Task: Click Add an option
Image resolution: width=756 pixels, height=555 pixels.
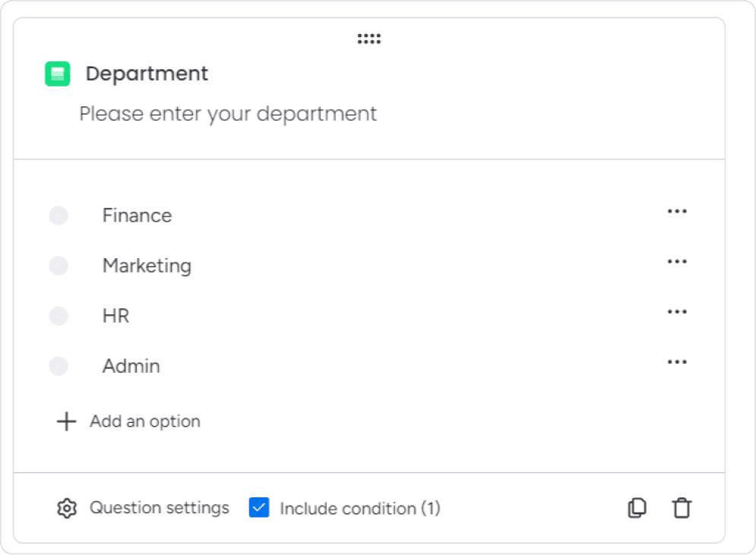Action: coord(144,421)
